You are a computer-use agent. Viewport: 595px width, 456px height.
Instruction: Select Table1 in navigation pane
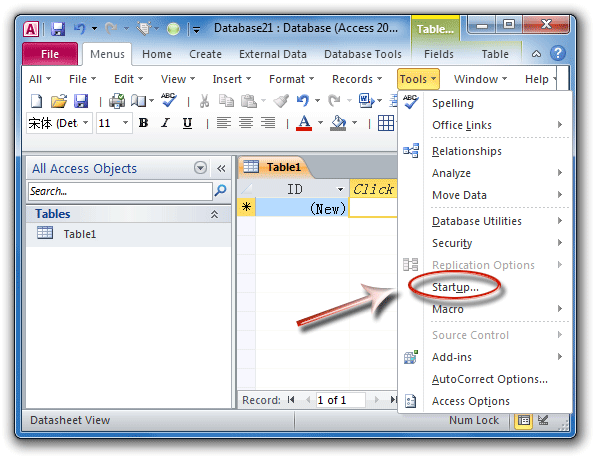(128, 234)
